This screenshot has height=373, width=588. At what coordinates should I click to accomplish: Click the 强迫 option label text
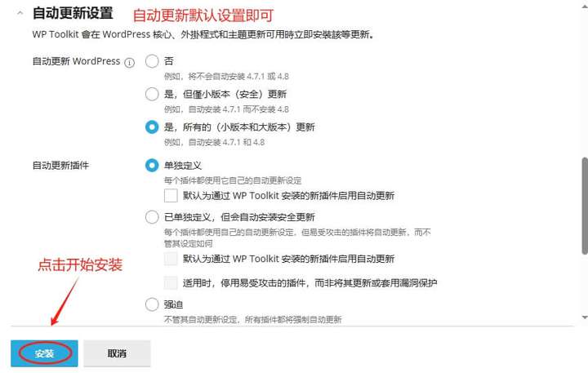tap(174, 304)
